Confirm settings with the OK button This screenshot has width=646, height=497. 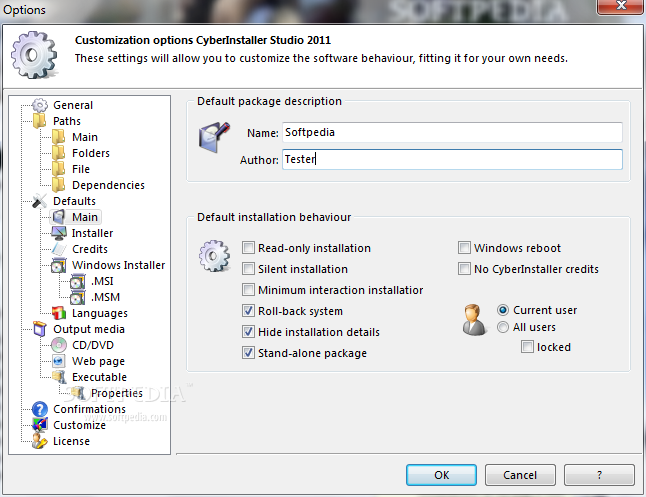[441, 475]
